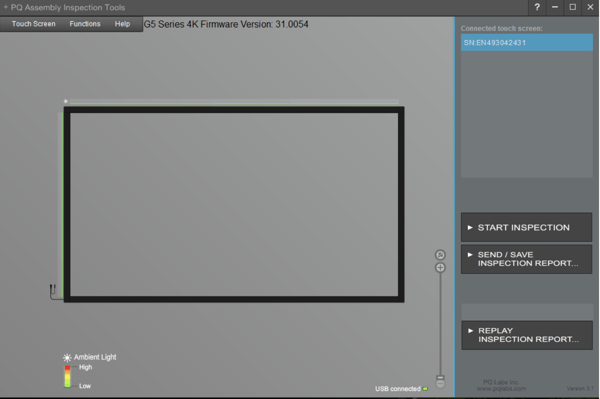Open the question mark help icon

[x=537, y=7]
